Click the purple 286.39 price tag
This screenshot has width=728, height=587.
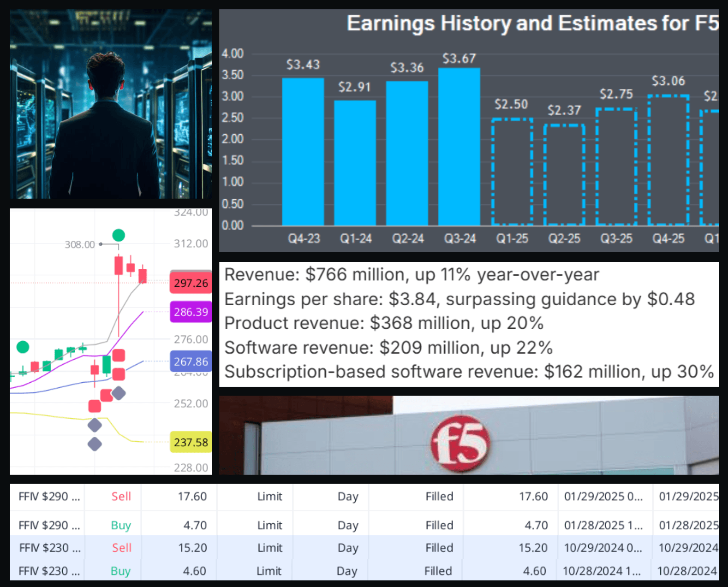coord(191,312)
